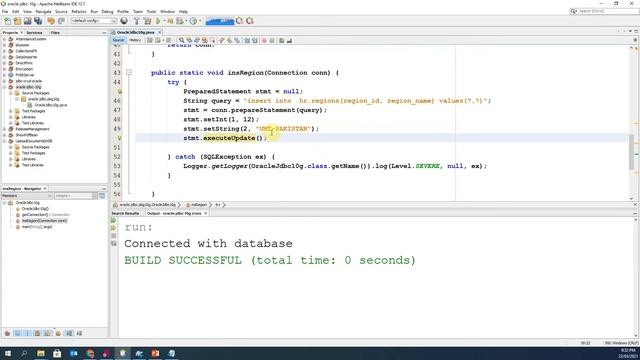Click the Navigator filter icon beside the combo box

(102, 196)
